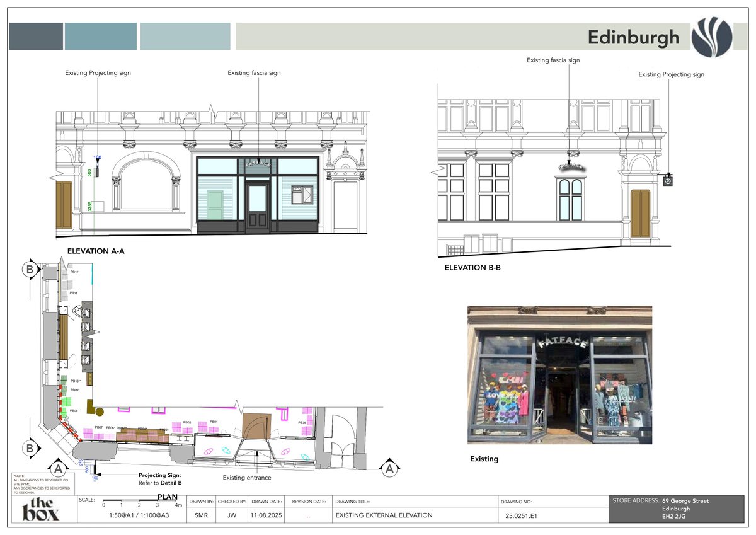Click the brown entrance mat on plan
756x535 pixels.
click(x=257, y=426)
